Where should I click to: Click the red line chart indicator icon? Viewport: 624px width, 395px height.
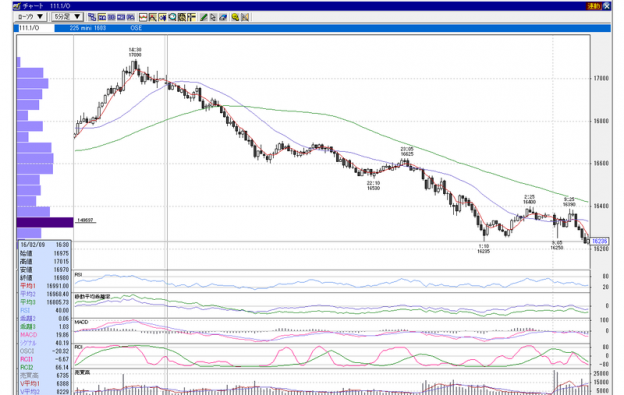click(x=143, y=17)
